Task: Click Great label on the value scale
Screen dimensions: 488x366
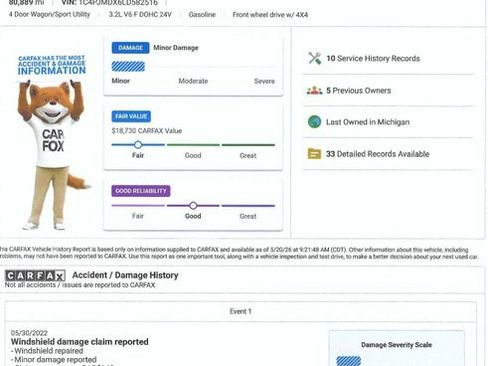Action: [248, 156]
